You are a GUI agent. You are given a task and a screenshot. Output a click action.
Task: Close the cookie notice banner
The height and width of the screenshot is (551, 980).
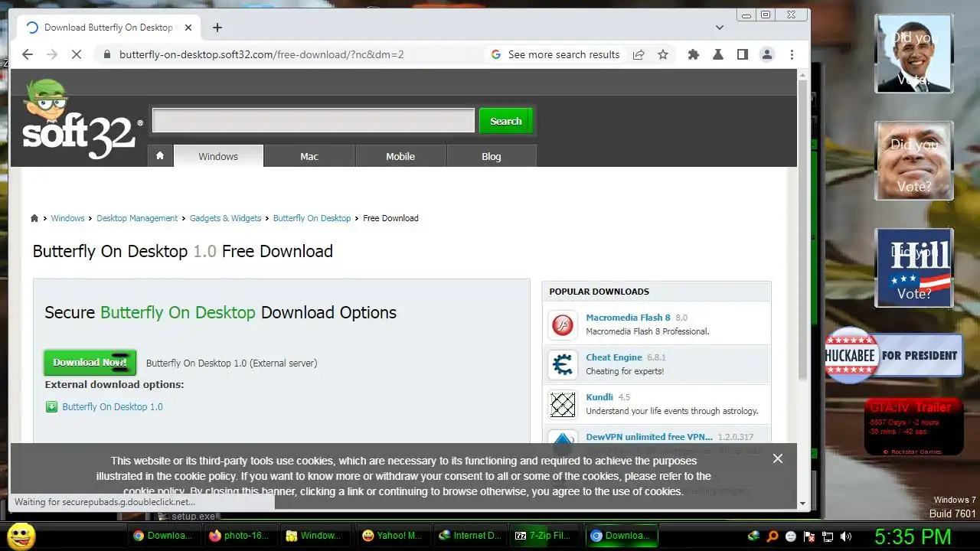coord(778,458)
